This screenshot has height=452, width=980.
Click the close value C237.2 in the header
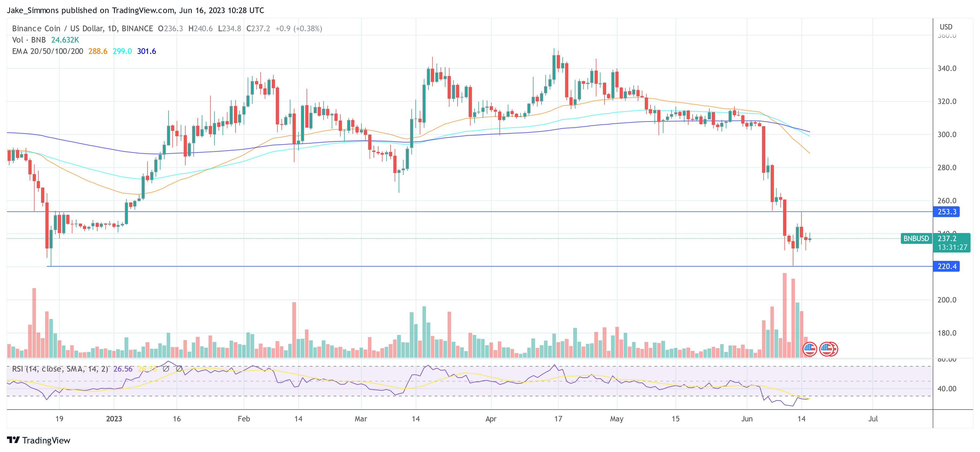[x=258, y=29]
